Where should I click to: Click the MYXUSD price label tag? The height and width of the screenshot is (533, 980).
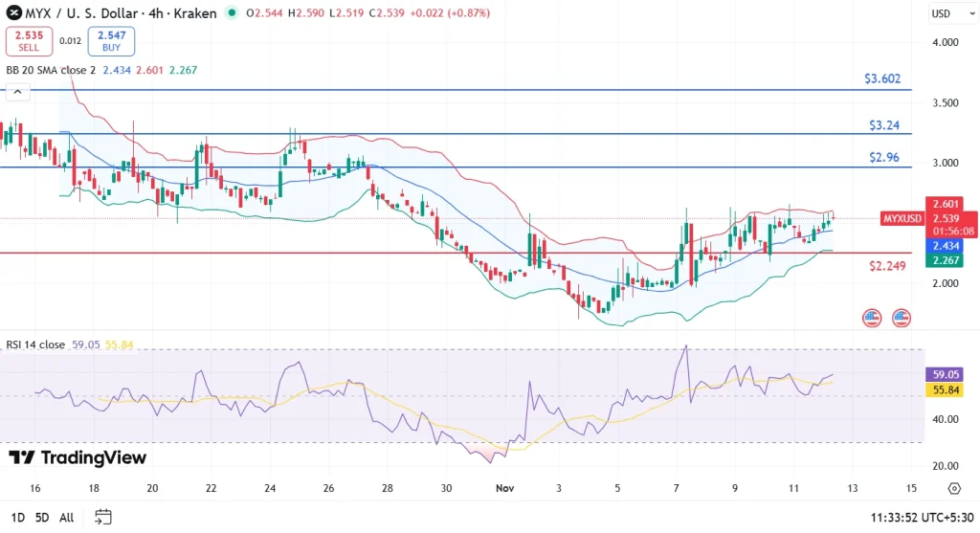[900, 218]
